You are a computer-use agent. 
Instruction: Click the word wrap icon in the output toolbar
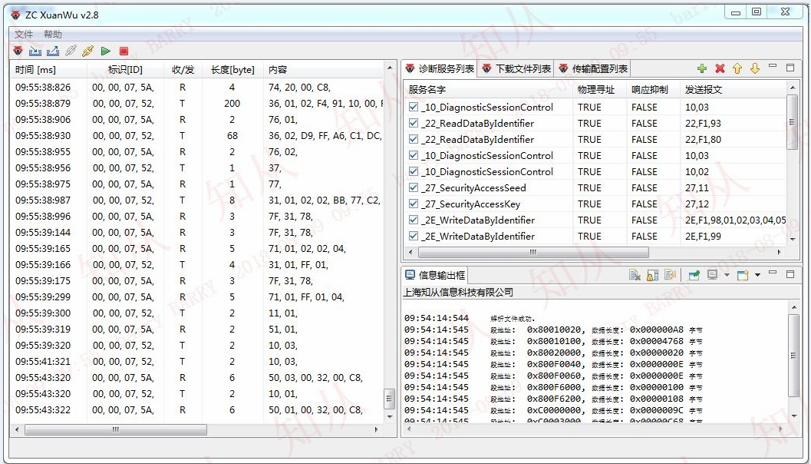pyautogui.click(x=670, y=275)
